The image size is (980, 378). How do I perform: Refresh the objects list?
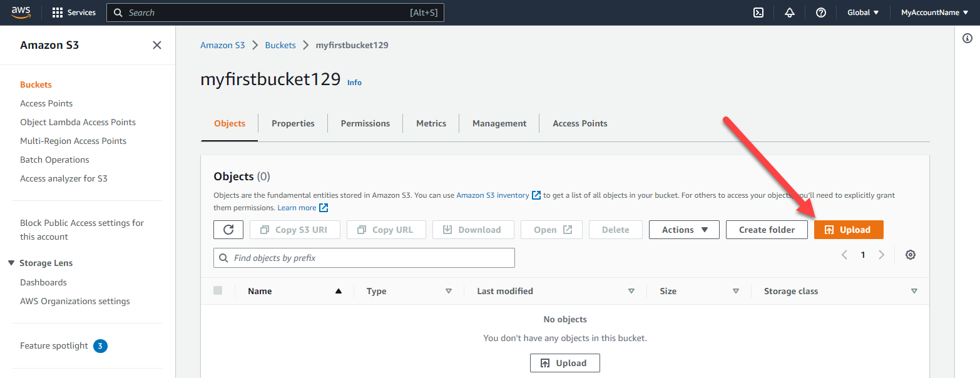(228, 229)
